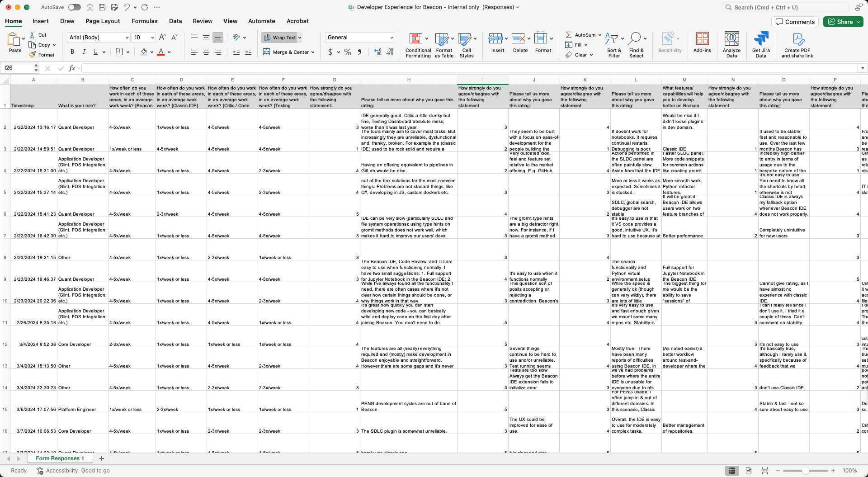Click Accessibility: Good to go status

click(73, 471)
